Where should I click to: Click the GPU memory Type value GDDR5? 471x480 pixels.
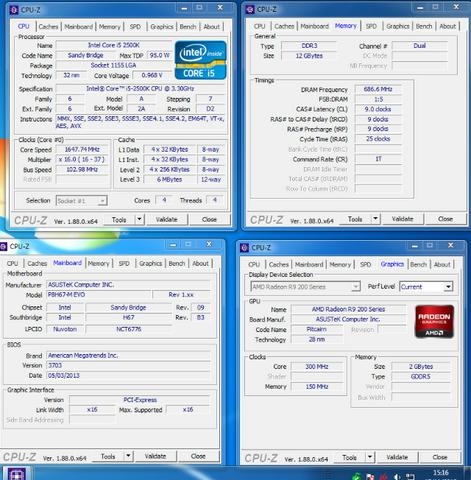[x=421, y=377]
